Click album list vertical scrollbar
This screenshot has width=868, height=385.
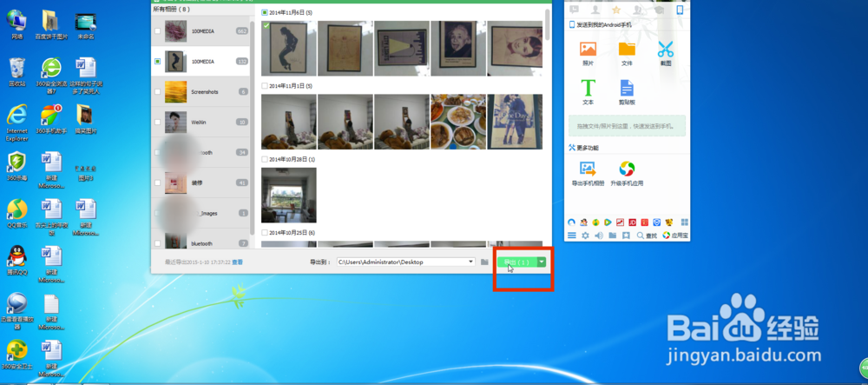pyautogui.click(x=253, y=128)
